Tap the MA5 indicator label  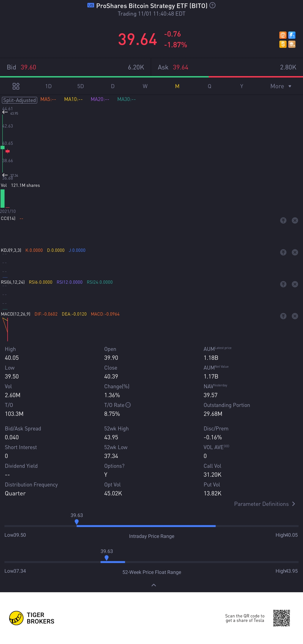pos(48,99)
